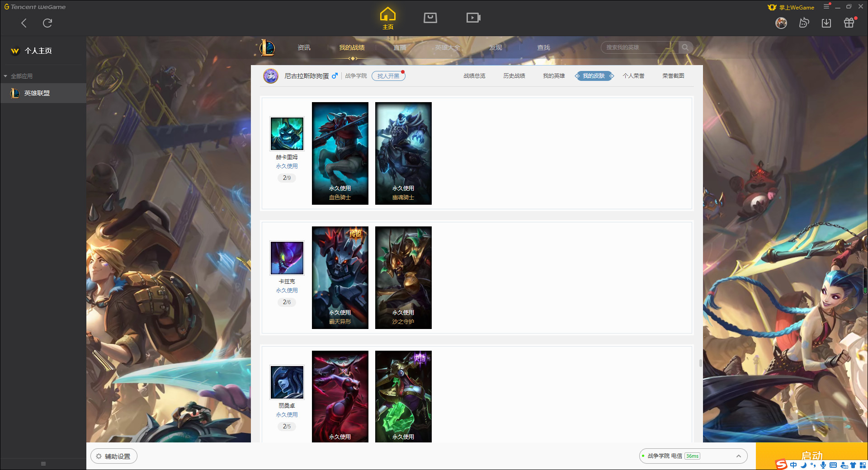Toggle the 中 Chinese input mode icon
The height and width of the screenshot is (470, 868).
[x=793, y=465]
